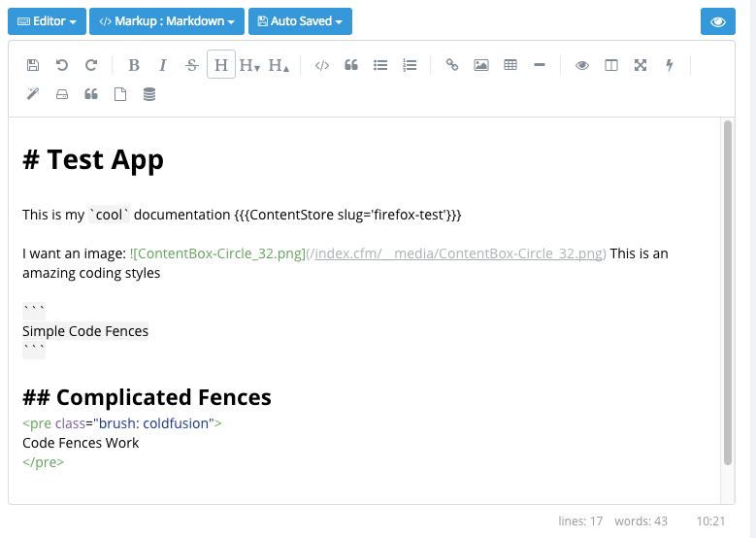Toggle side-by-side view

611,65
